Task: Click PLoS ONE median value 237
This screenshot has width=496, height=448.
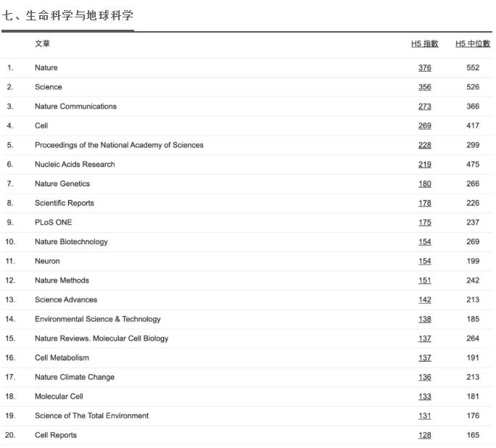Action: pyautogui.click(x=473, y=223)
